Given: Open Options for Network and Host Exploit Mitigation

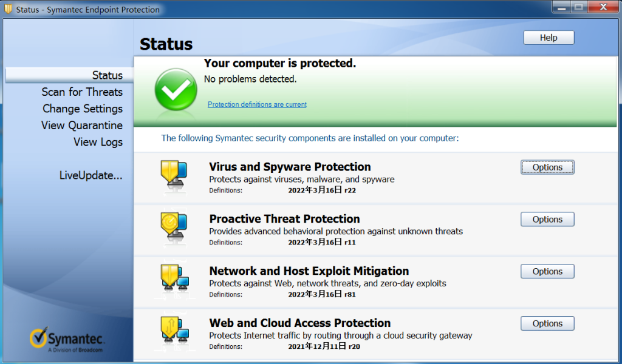Looking at the screenshot, I should coord(547,271).
